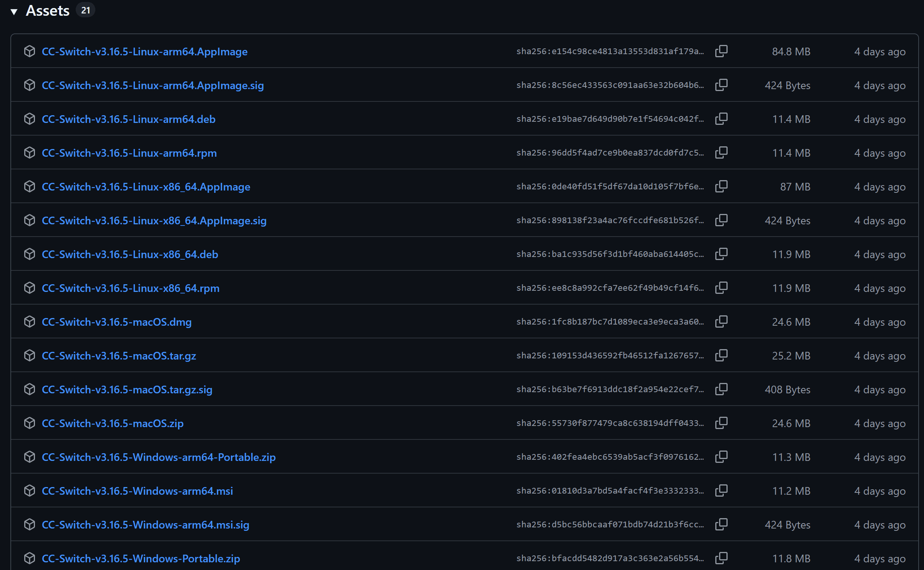Download CC-Switch-v3.16.5-Linux-arm64.AppImage.sig
This screenshot has width=924, height=570.
pos(153,85)
